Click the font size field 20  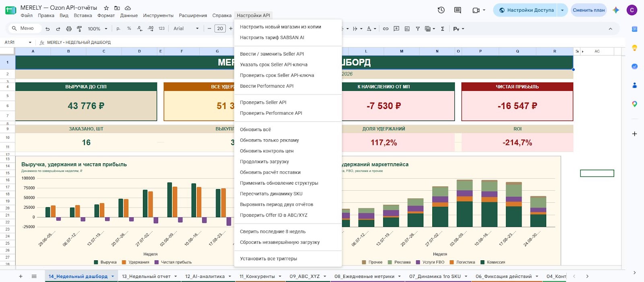(x=220, y=29)
